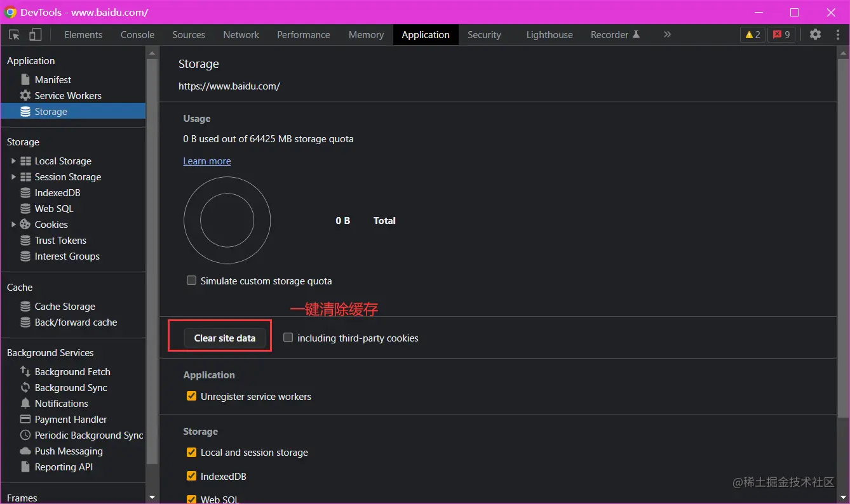This screenshot has height=504, width=850.
Task: Uncheck the Web SQL checkbox
Action: (191, 500)
